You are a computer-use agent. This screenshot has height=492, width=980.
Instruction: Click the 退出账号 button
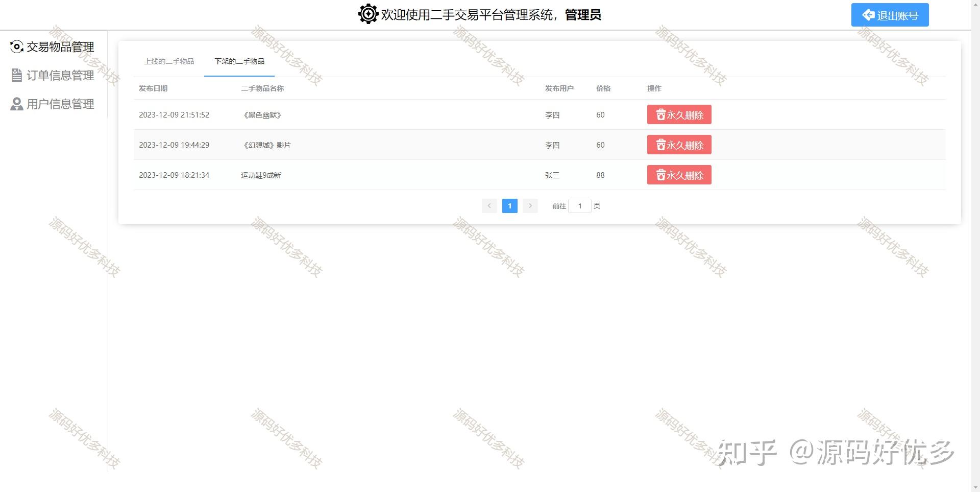pos(890,15)
